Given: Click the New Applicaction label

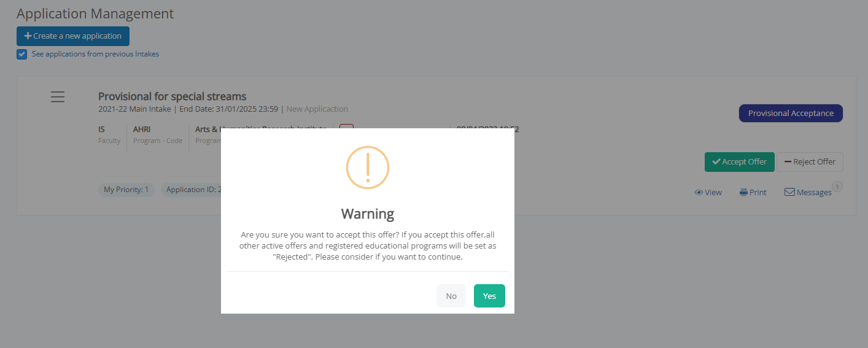Looking at the screenshot, I should [x=317, y=109].
